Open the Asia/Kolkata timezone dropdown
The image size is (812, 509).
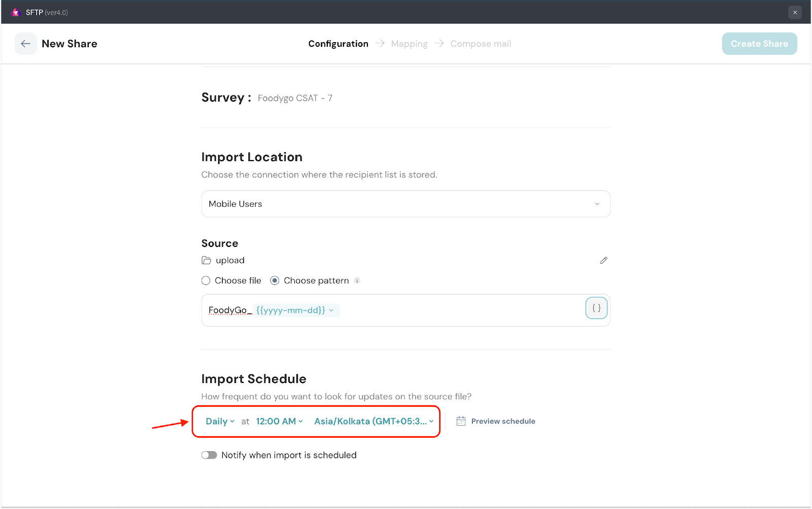[x=374, y=421]
